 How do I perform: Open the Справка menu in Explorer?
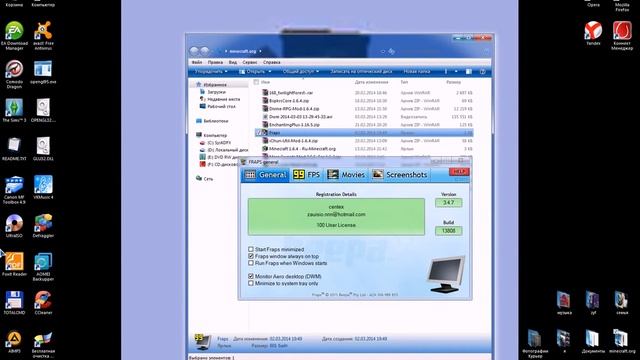(271, 62)
